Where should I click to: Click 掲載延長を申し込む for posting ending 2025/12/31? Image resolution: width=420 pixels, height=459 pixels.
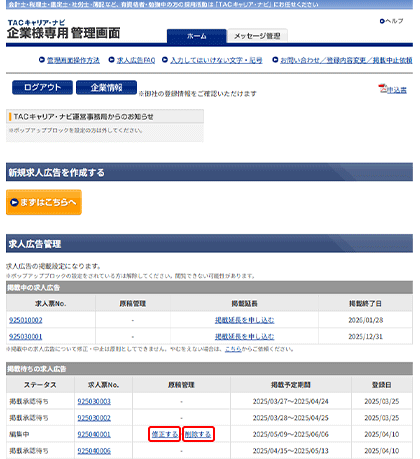(x=244, y=337)
